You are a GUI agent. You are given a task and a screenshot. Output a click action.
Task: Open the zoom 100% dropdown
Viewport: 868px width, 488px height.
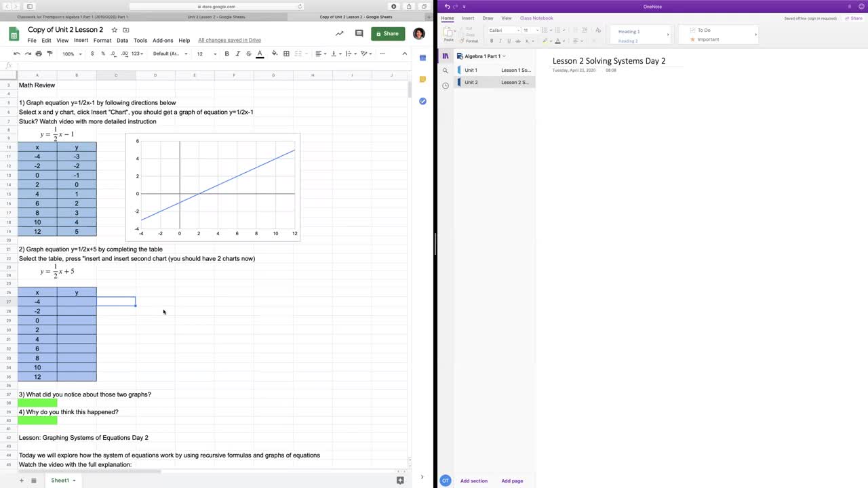71,54
